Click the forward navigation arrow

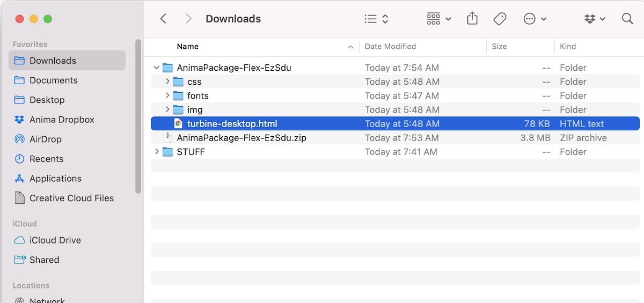coord(188,19)
